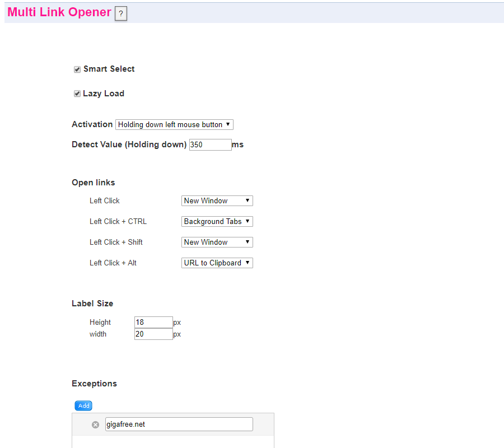Click the Left Click + Alt label
Image resolution: width=504 pixels, height=448 pixels.
pyautogui.click(x=113, y=263)
